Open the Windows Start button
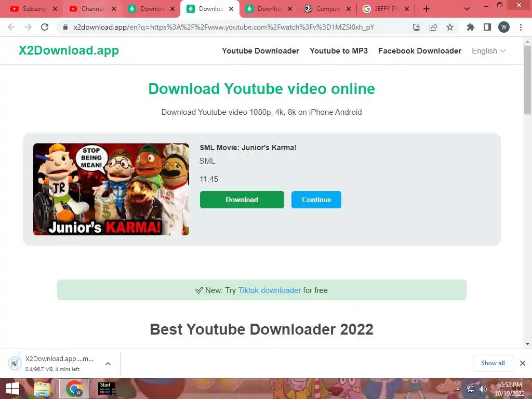Screen dimensions: 532x399 click(12, 389)
